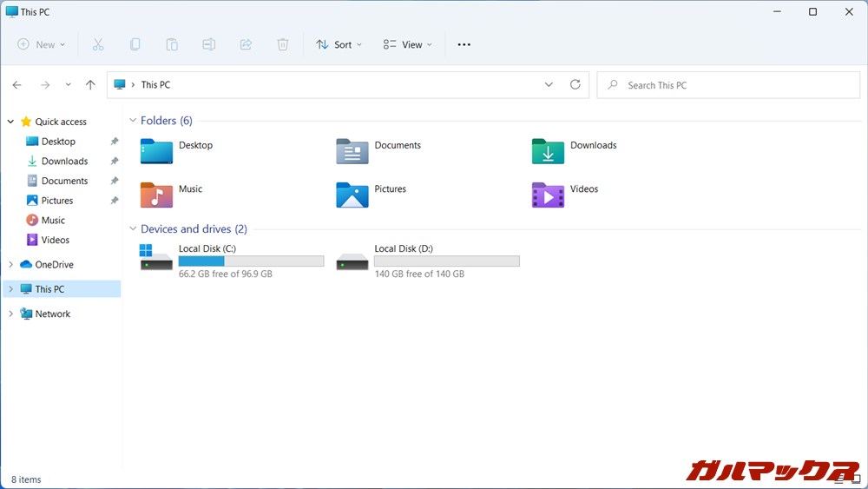Click the Copy icon in toolbar

click(135, 44)
